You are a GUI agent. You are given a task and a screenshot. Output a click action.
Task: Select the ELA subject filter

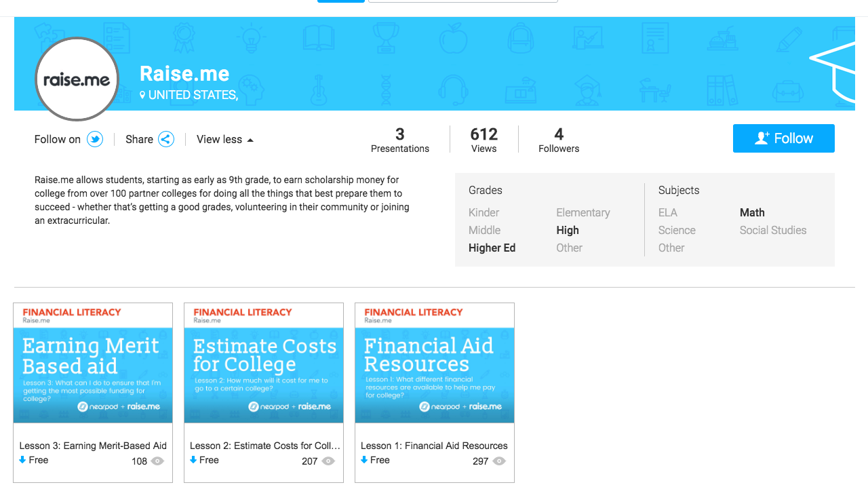click(668, 212)
